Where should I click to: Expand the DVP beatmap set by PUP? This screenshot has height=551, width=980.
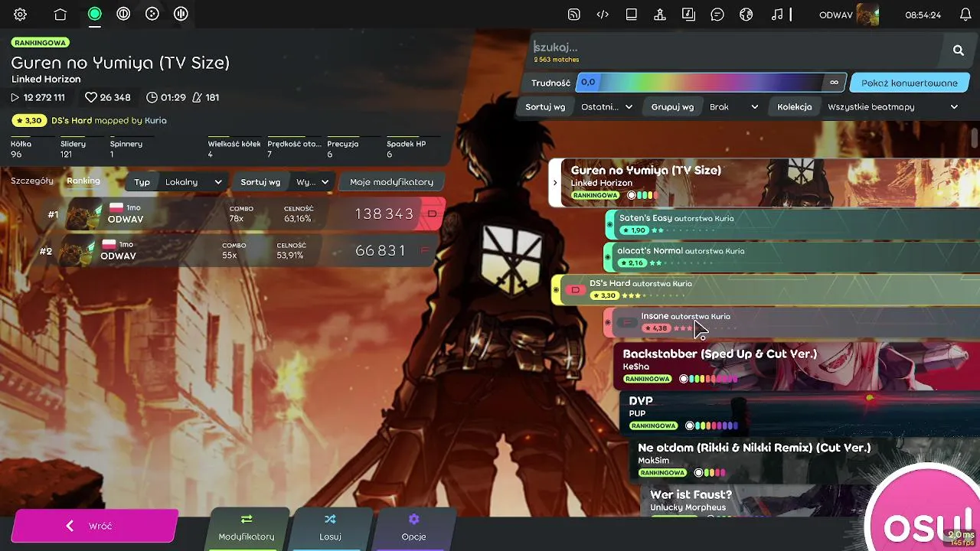coord(800,412)
